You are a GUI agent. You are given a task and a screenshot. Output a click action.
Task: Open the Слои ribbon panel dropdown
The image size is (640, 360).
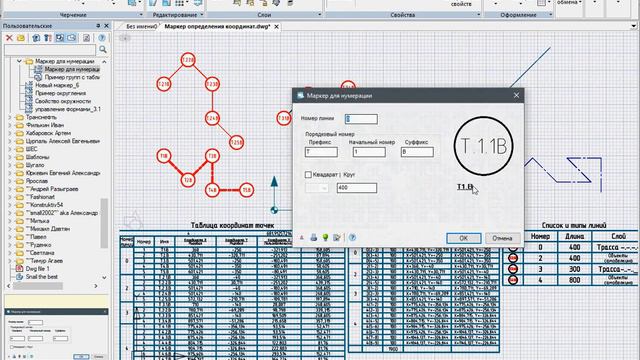pos(320,15)
